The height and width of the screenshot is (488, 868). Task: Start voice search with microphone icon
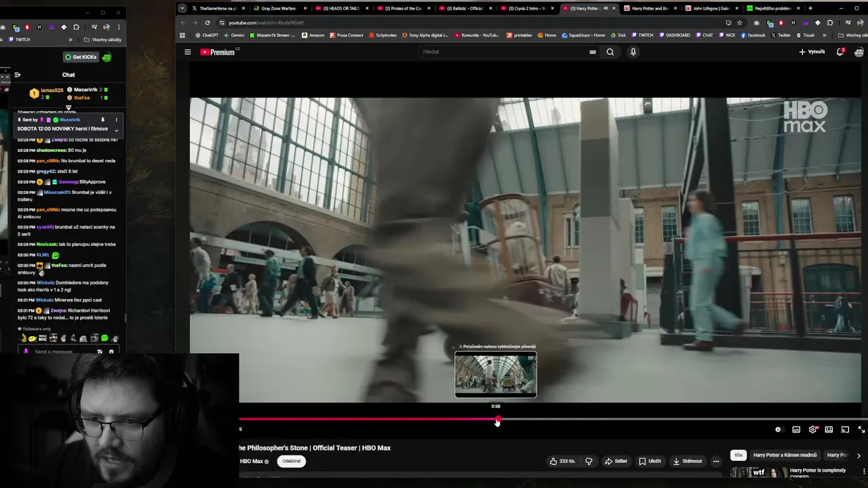[x=633, y=52]
